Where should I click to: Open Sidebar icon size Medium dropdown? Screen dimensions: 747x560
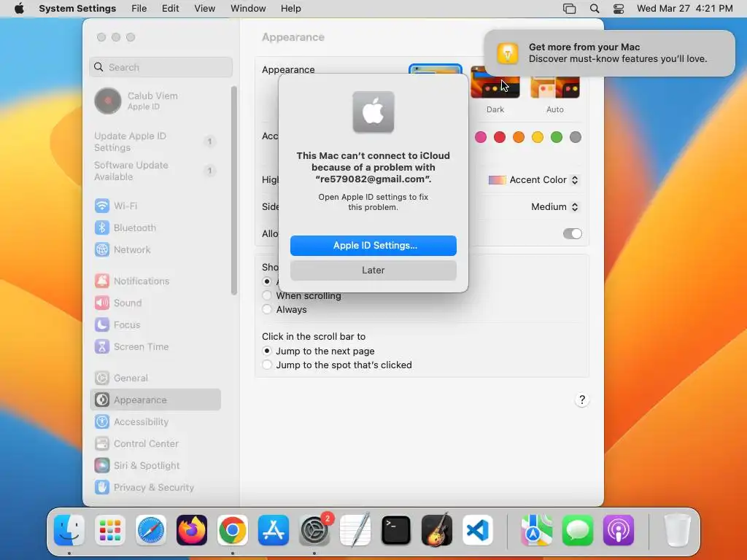click(554, 206)
